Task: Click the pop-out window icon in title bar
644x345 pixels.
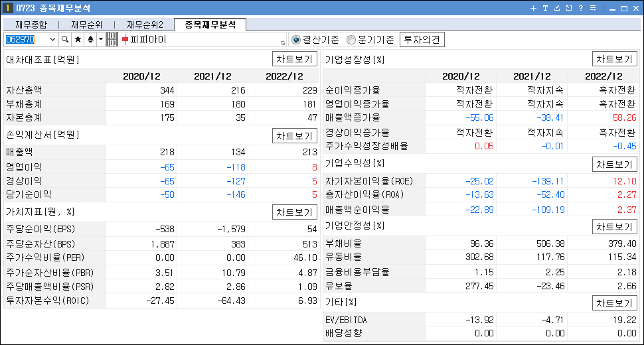Action: (x=569, y=8)
